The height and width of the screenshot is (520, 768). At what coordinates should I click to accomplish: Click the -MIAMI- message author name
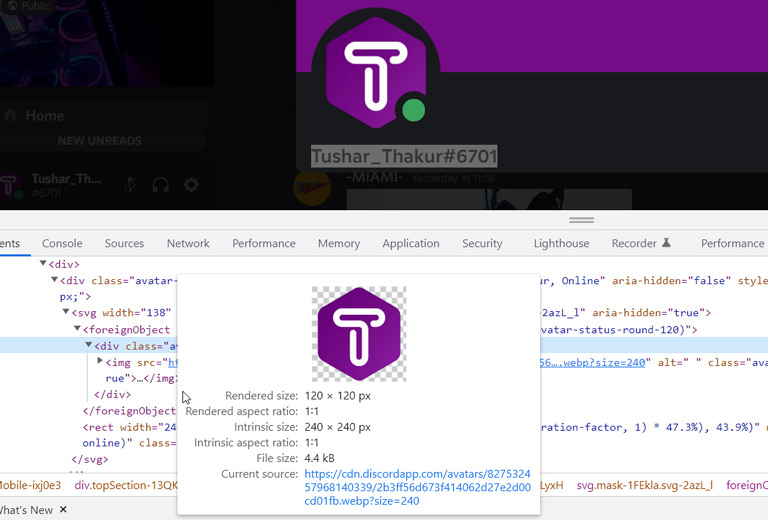[375, 177]
